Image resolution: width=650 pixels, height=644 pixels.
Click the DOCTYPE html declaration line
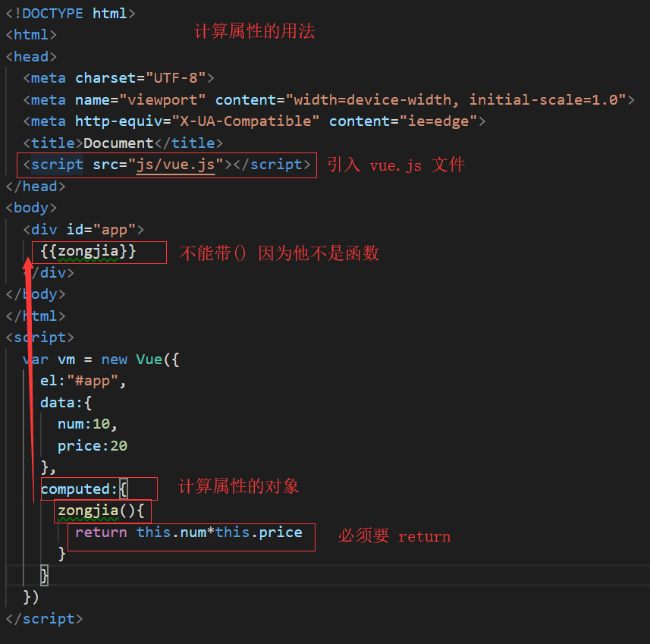point(71,13)
